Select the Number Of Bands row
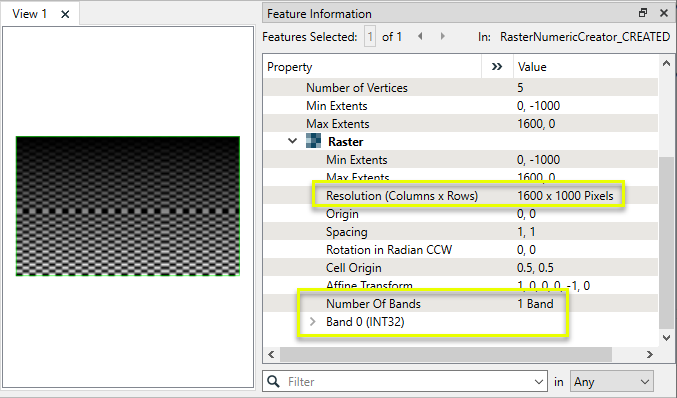 pos(461,303)
